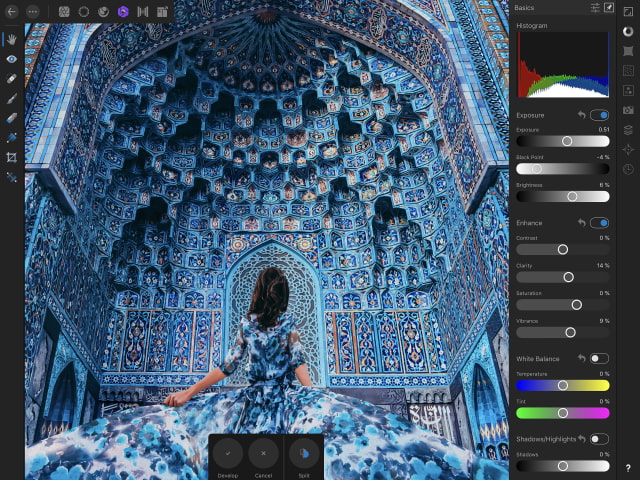
Task: Select the Blemish Removal bandage tool
Action: [x=12, y=79]
